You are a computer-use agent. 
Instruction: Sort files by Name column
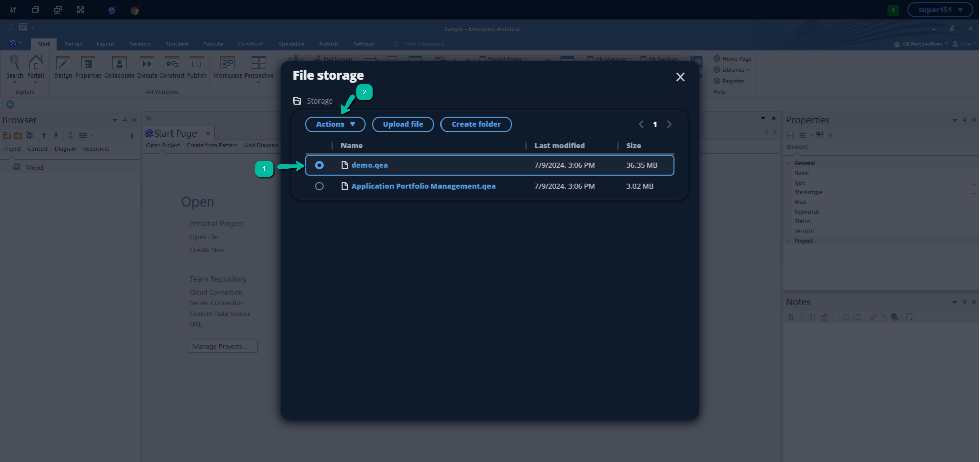pyautogui.click(x=352, y=146)
